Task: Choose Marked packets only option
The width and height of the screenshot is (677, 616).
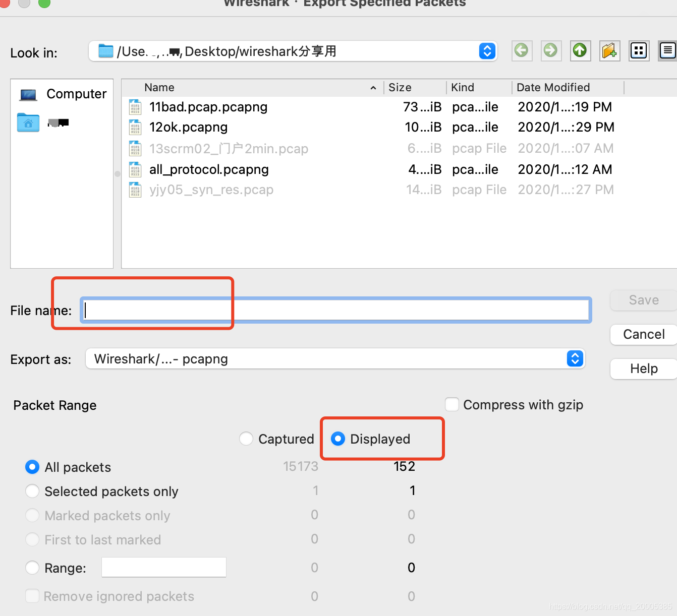Action: tap(32, 515)
